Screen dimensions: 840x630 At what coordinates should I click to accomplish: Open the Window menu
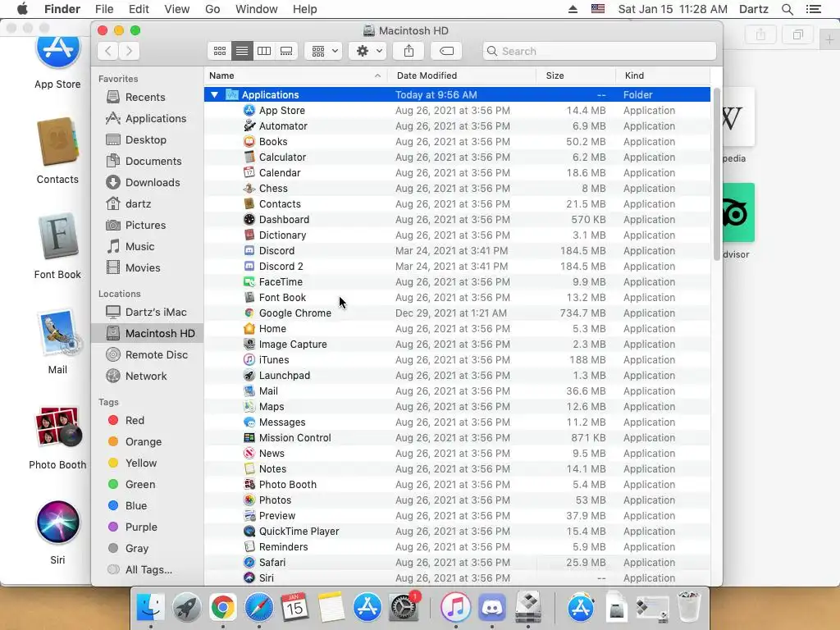pyautogui.click(x=257, y=9)
